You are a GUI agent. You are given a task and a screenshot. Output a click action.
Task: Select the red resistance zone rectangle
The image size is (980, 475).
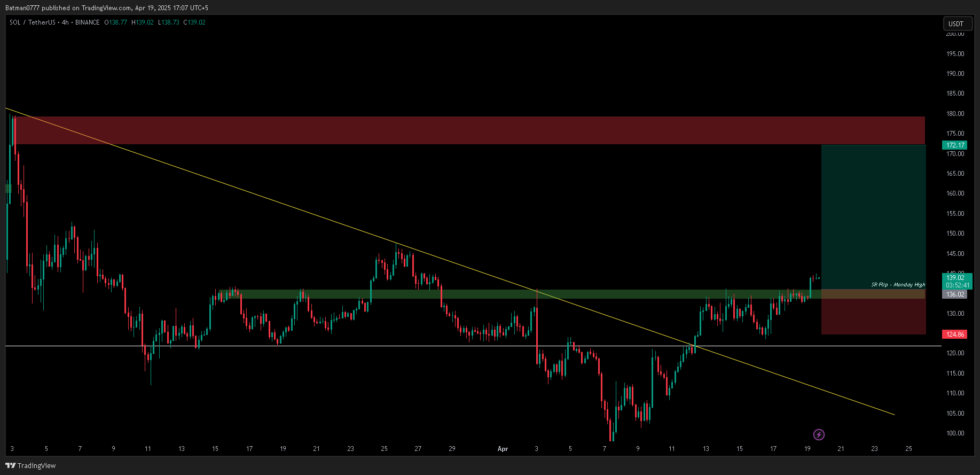(x=470, y=130)
